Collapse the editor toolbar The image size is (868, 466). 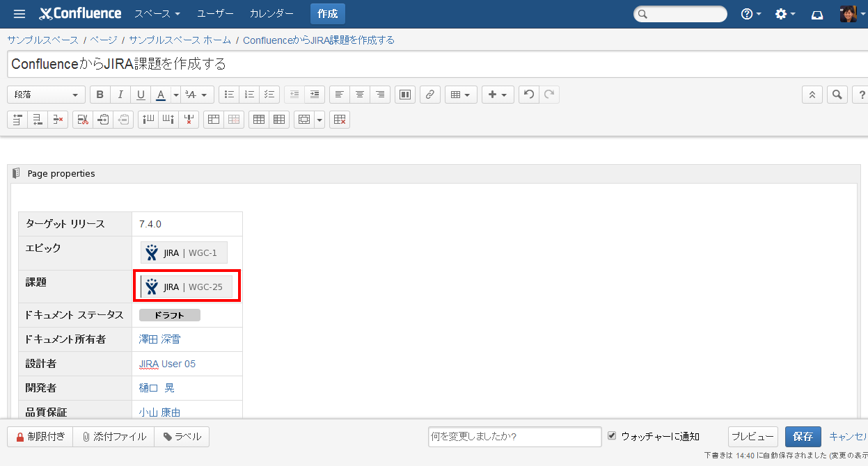pos(812,95)
